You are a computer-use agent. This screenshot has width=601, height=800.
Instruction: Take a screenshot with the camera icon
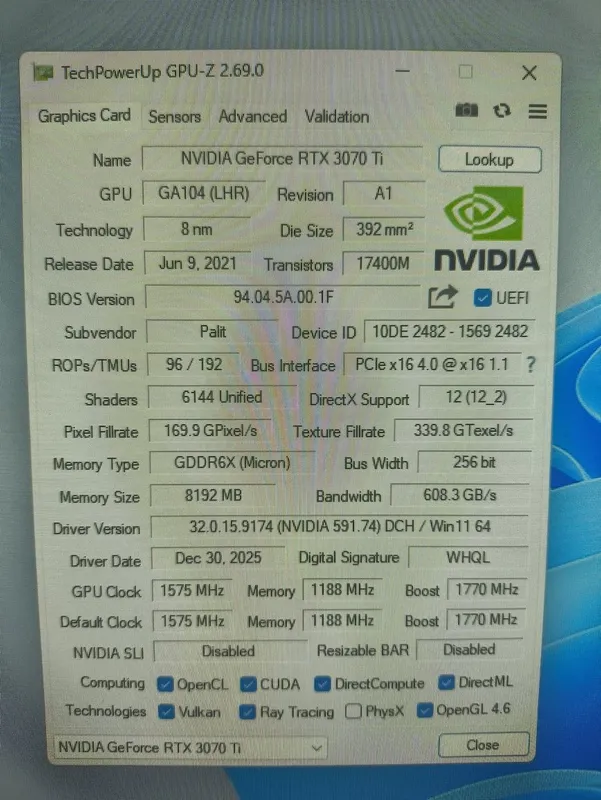(466, 110)
